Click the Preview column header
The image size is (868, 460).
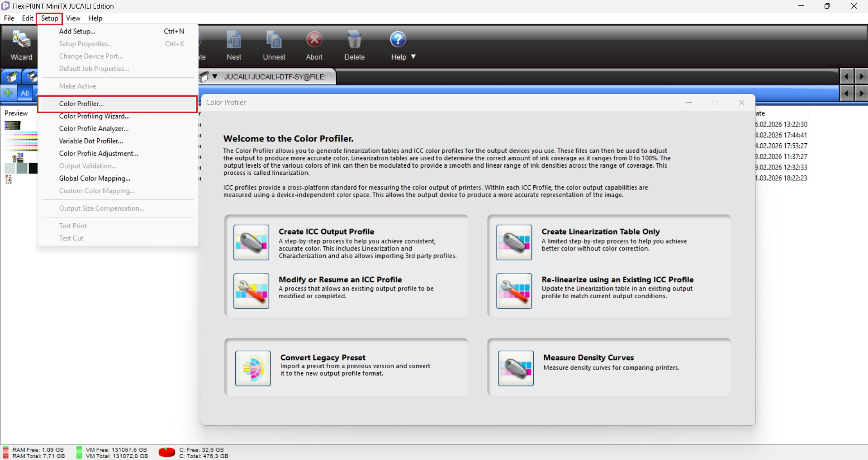pyautogui.click(x=16, y=113)
